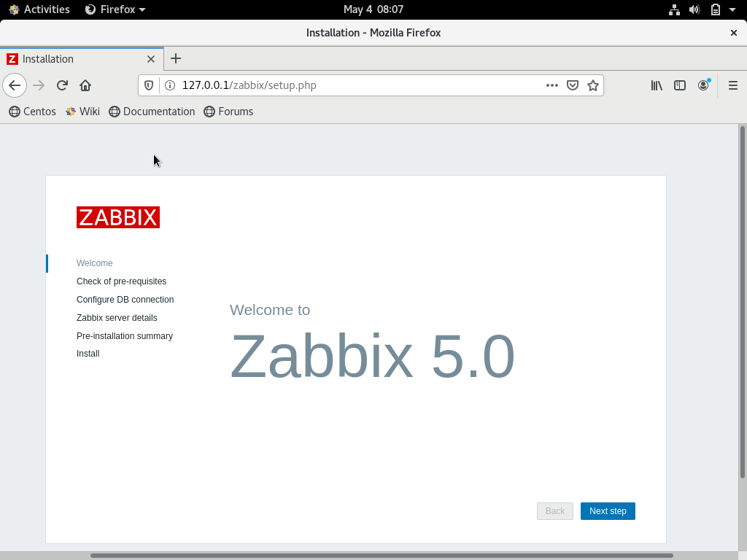
Task: Open Wiki bookmark
Action: (83, 112)
